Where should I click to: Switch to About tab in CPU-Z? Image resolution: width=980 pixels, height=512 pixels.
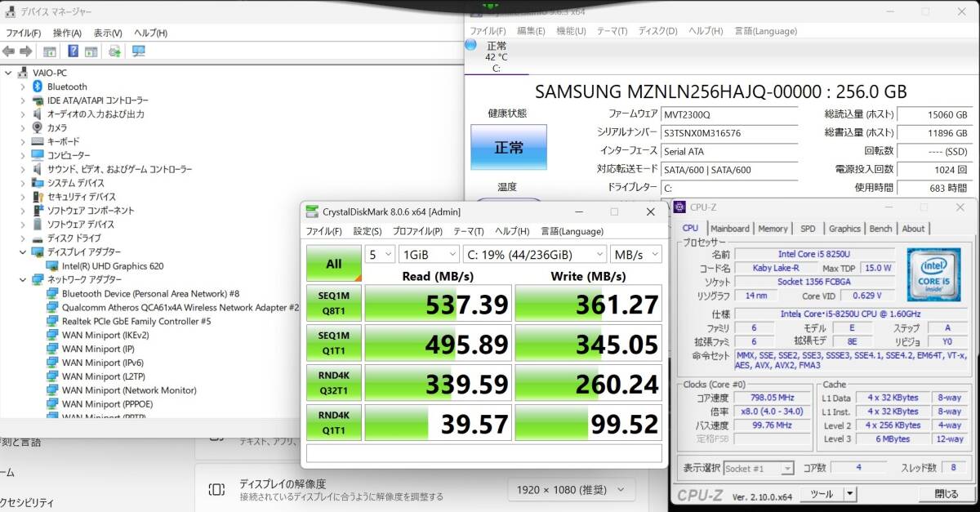(x=913, y=229)
